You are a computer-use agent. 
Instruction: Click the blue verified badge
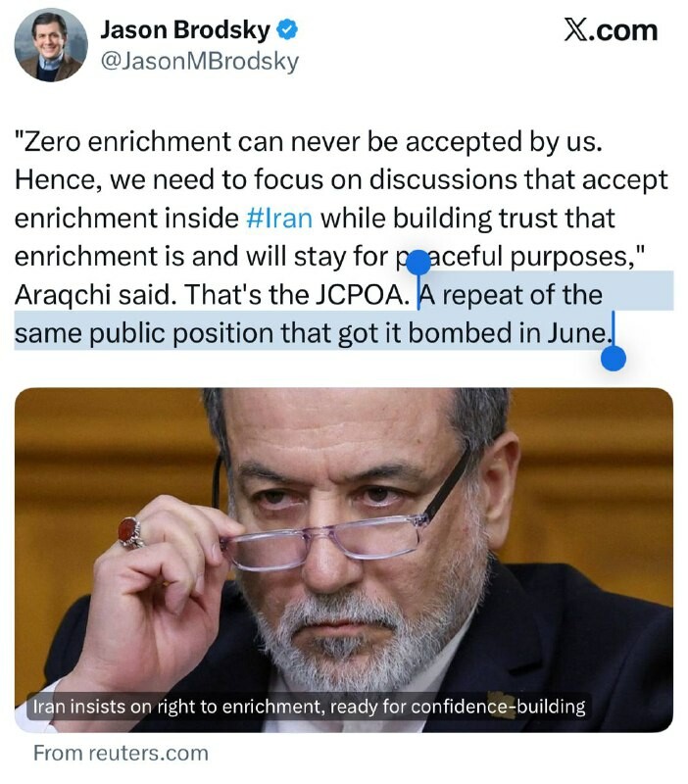click(x=289, y=31)
